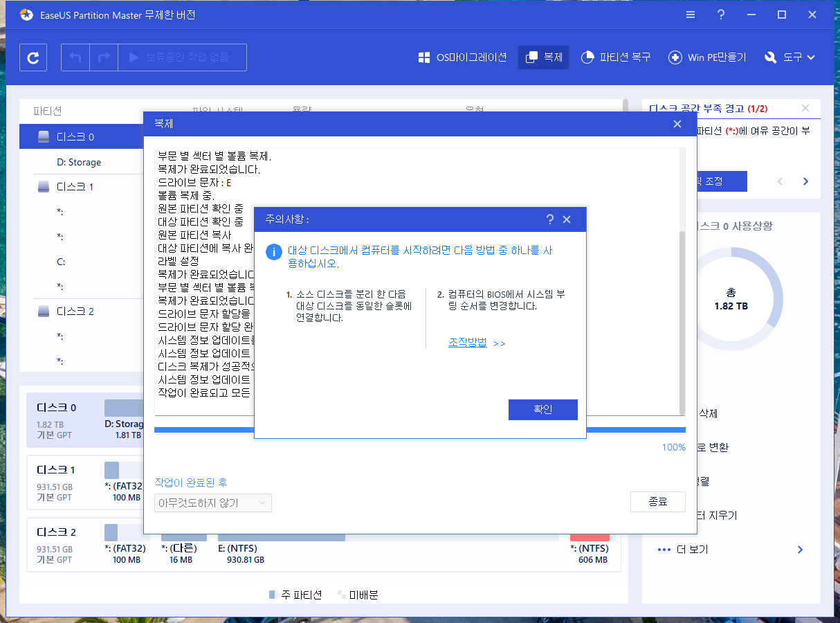The width and height of the screenshot is (840, 623).
Task: Close the disk space warning panel
Action: (x=805, y=108)
